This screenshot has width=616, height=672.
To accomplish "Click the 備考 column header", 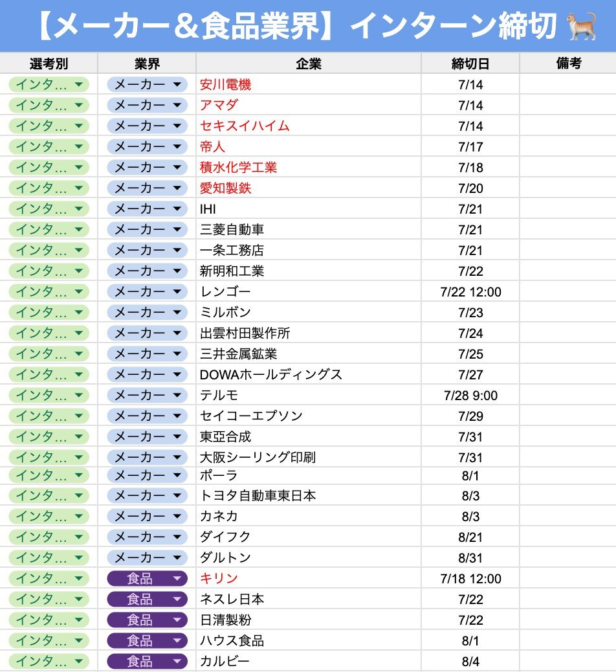I will 568,63.
